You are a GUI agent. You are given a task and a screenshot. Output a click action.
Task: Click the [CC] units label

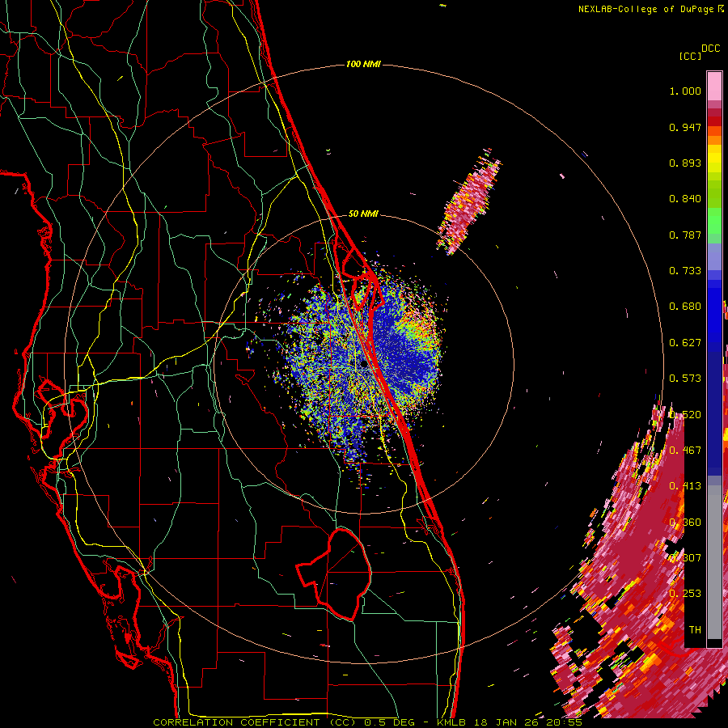[x=690, y=56]
